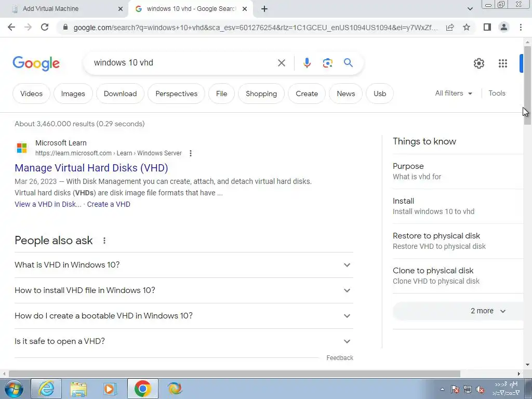Show hidden tray icons arrow
The height and width of the screenshot is (399, 532).
[442, 389]
